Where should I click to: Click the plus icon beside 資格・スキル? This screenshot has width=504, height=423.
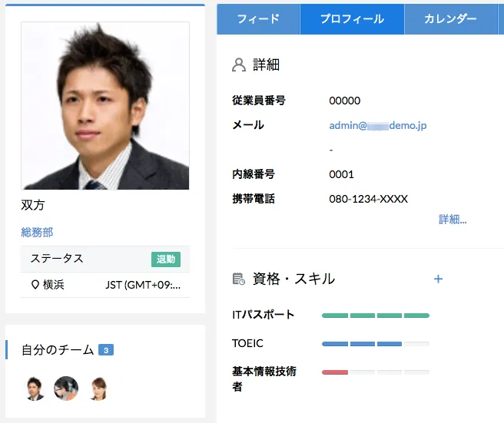(438, 279)
